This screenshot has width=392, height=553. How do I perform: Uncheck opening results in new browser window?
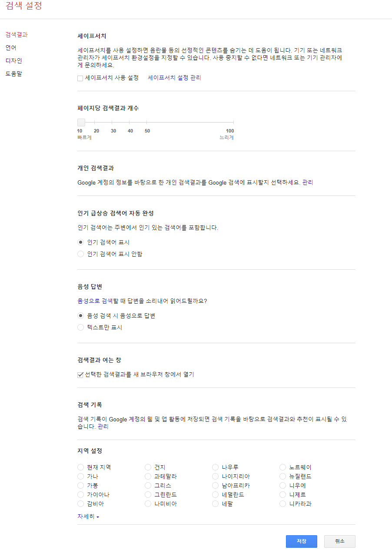(x=80, y=374)
